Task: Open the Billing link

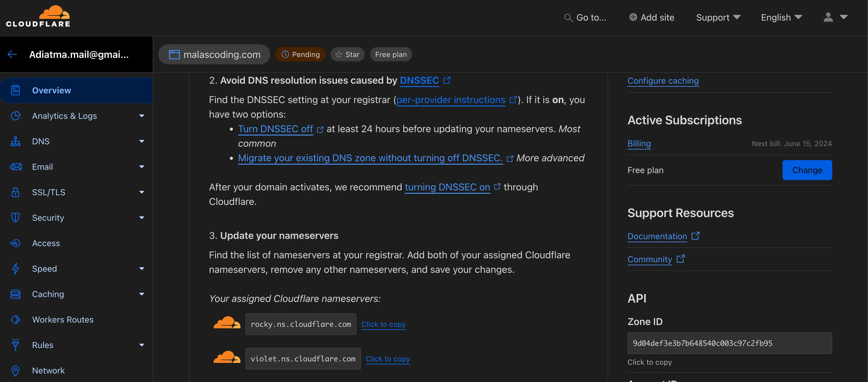Action: tap(639, 144)
